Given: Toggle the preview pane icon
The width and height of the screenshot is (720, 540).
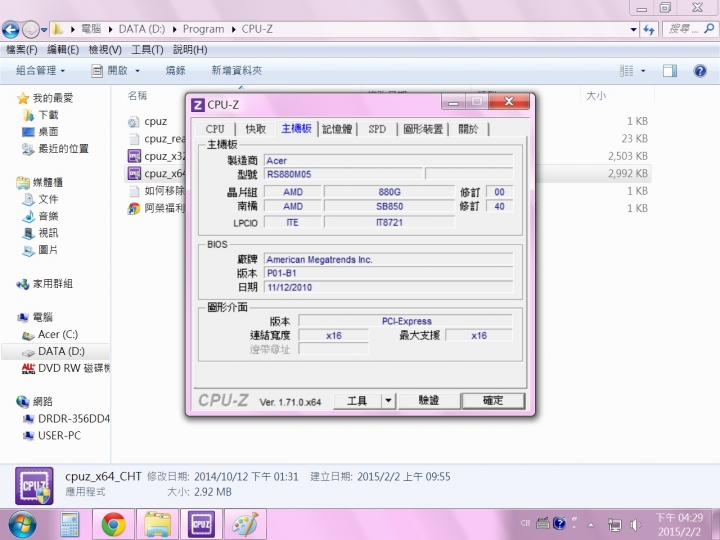Looking at the screenshot, I should pyautogui.click(x=670, y=71).
